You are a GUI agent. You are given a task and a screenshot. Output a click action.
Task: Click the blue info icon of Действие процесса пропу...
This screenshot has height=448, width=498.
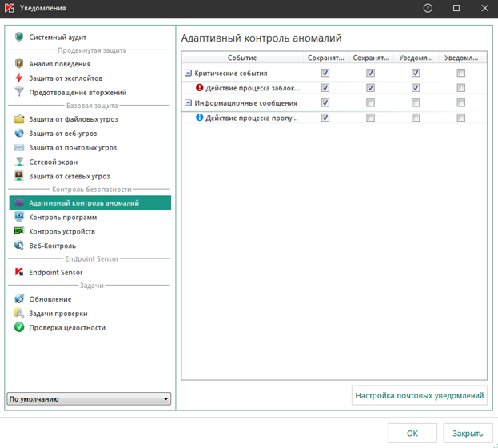coord(200,118)
